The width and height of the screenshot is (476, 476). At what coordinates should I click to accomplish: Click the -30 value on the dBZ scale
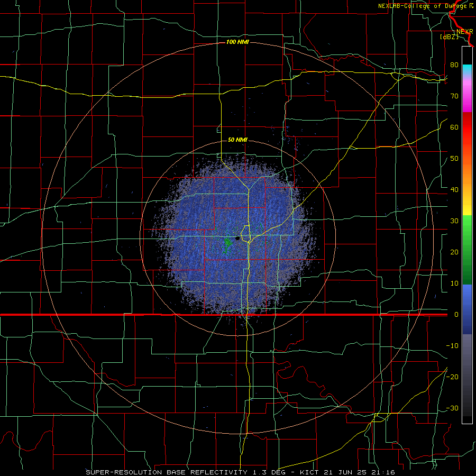[x=452, y=408]
